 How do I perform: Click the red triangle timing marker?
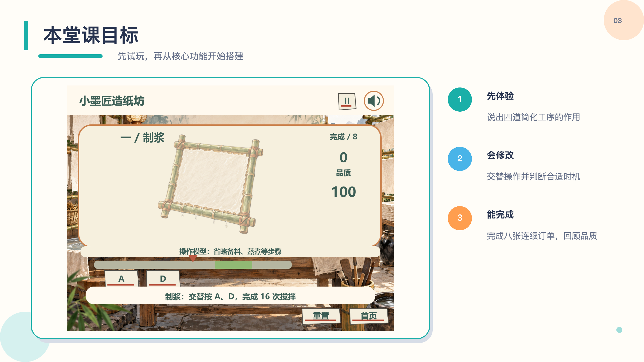point(193,258)
